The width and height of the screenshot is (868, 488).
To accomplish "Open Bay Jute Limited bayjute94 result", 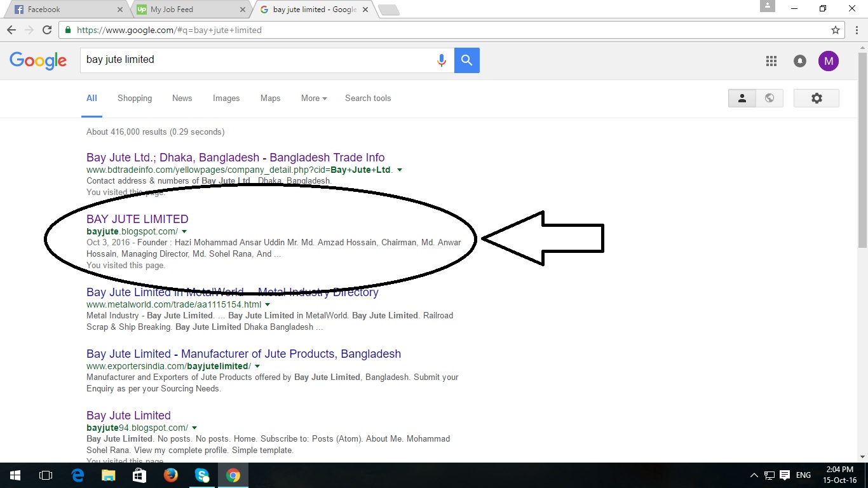I will [x=128, y=416].
